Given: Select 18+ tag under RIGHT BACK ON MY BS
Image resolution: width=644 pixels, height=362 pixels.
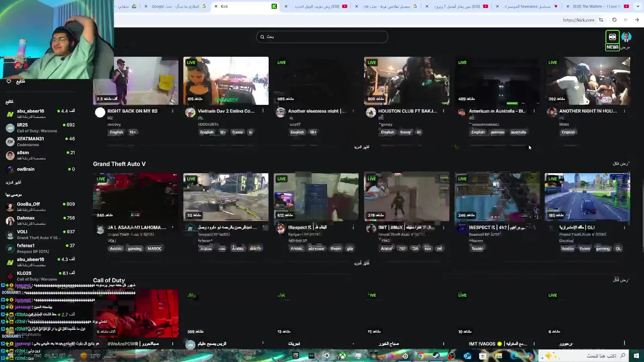Looking at the screenshot, I should point(132,132).
